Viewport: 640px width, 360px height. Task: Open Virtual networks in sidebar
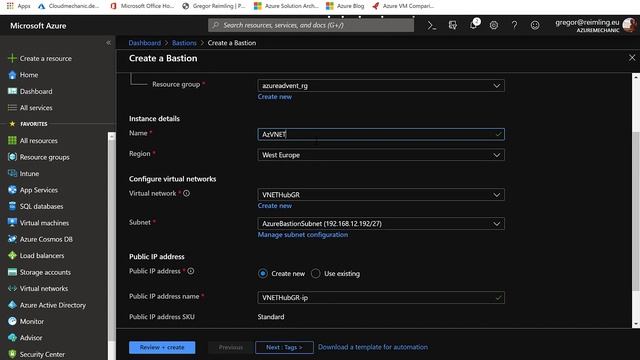click(44, 289)
